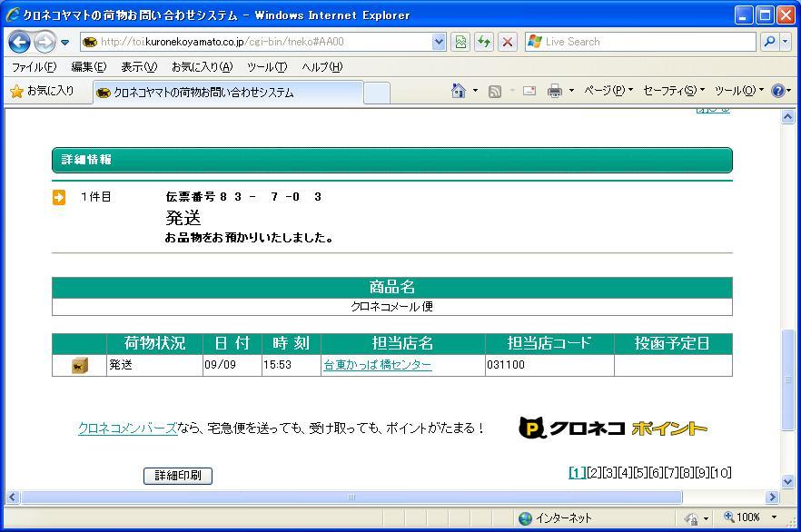This screenshot has height=532, width=801.
Task: Click the horizontal scrollbar left arrow
Action: click(13, 497)
